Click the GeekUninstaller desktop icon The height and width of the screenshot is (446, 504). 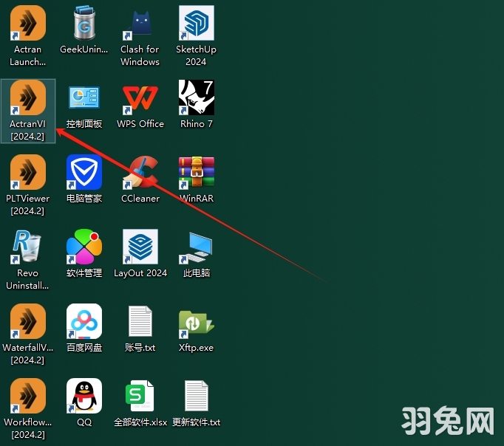point(84,24)
